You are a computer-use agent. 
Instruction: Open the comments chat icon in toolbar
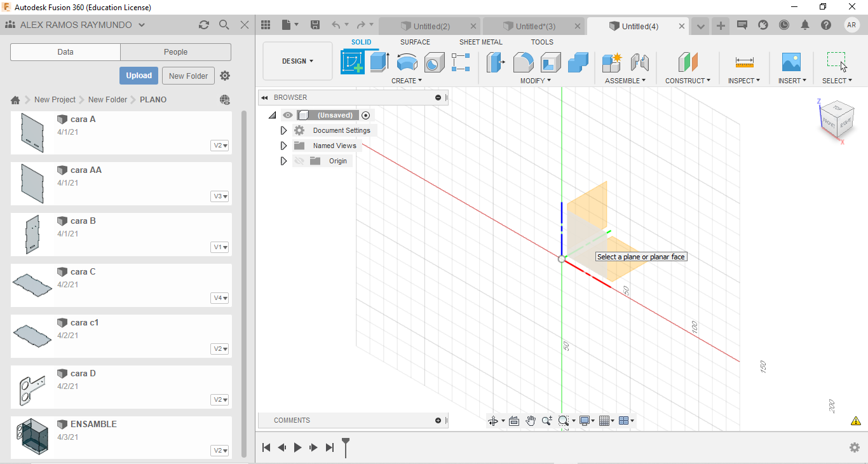click(742, 25)
